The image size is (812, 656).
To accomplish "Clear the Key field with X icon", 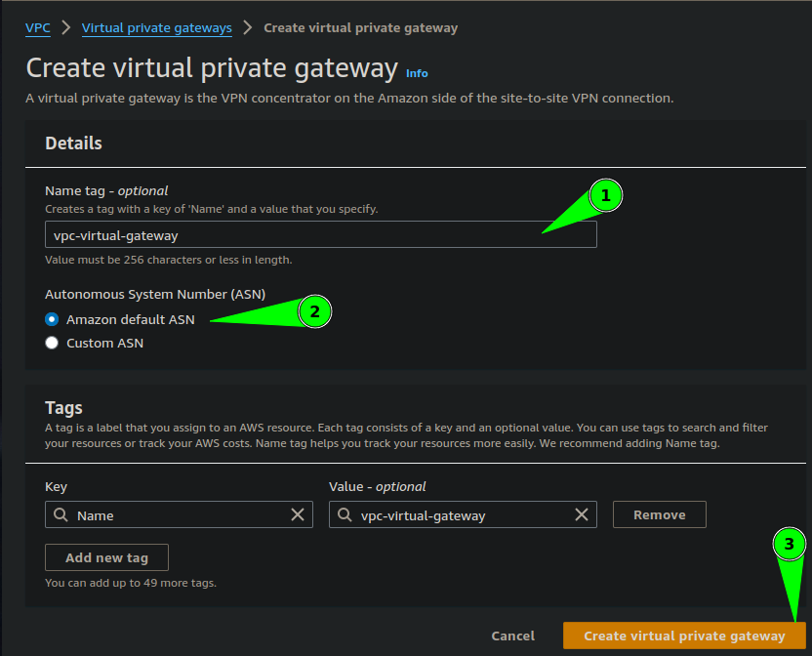I will [298, 514].
